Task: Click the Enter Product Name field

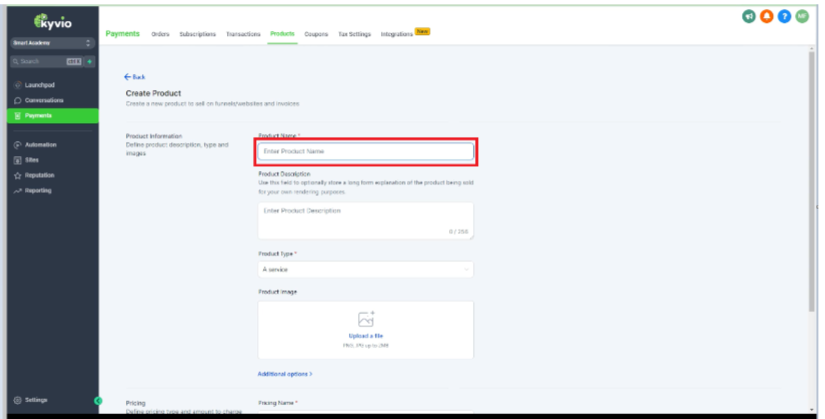Action: pyautogui.click(x=365, y=151)
